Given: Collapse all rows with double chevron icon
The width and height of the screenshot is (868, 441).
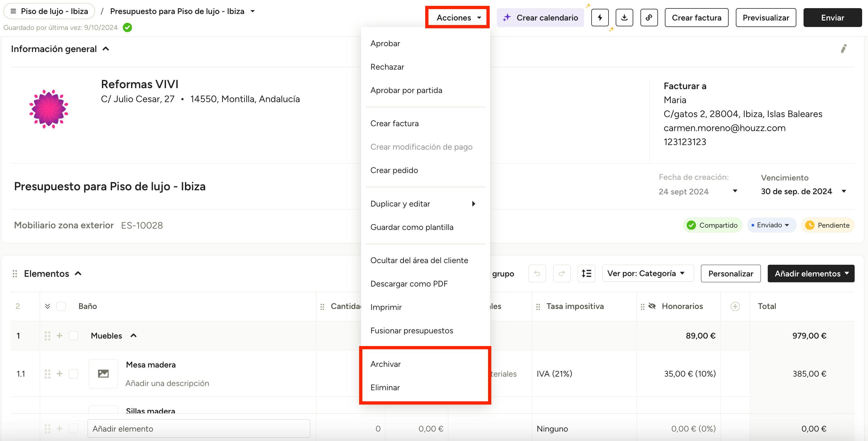Looking at the screenshot, I should tap(48, 306).
